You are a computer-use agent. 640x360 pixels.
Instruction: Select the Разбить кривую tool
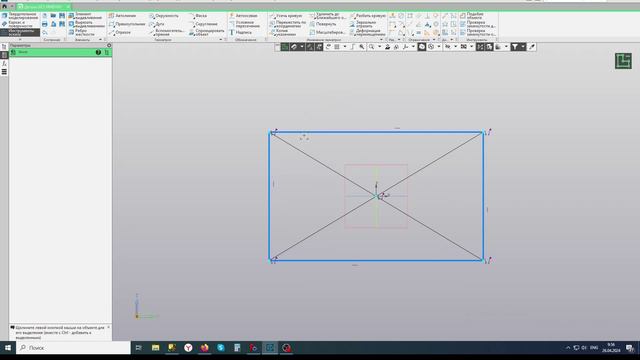point(368,16)
